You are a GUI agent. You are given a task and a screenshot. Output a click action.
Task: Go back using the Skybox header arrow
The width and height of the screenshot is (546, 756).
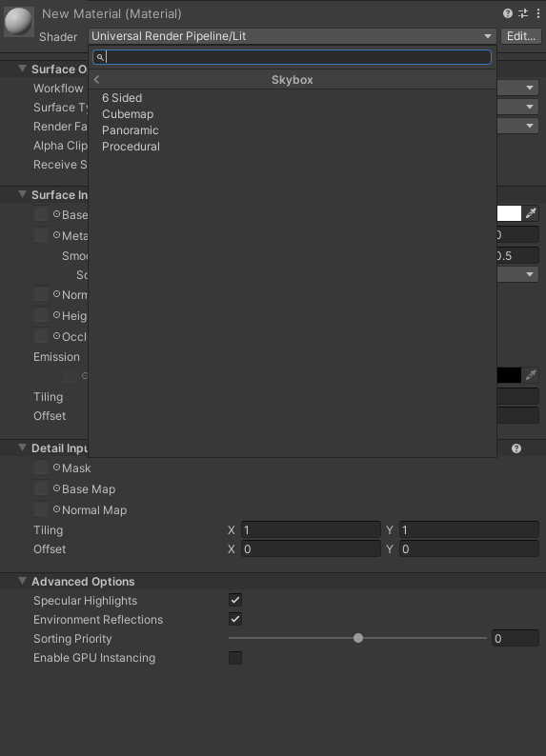[96, 80]
